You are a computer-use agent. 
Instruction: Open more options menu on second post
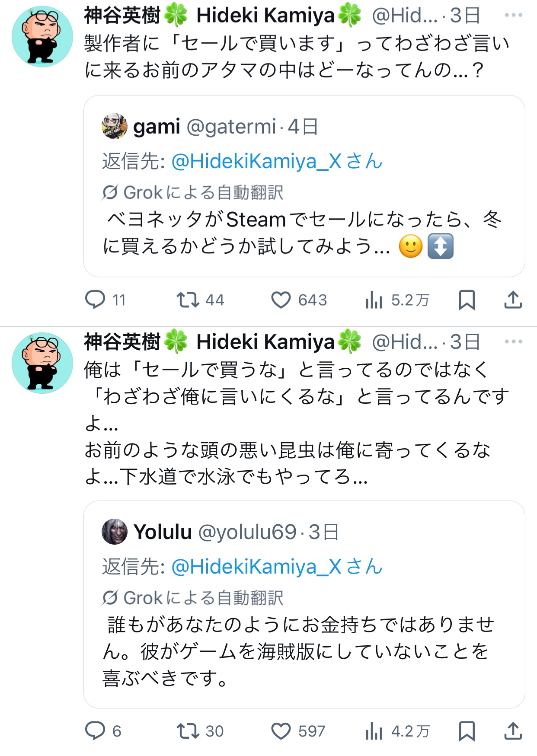pos(513,341)
